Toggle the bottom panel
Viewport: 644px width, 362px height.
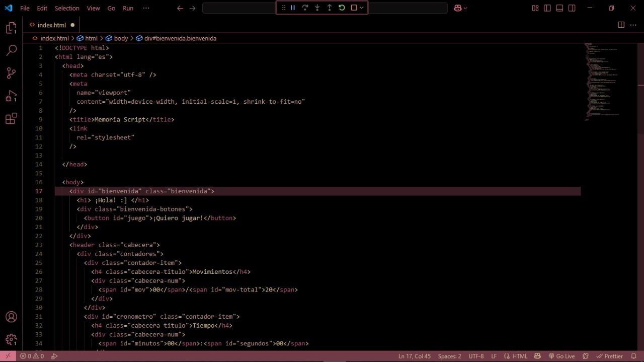point(559,8)
